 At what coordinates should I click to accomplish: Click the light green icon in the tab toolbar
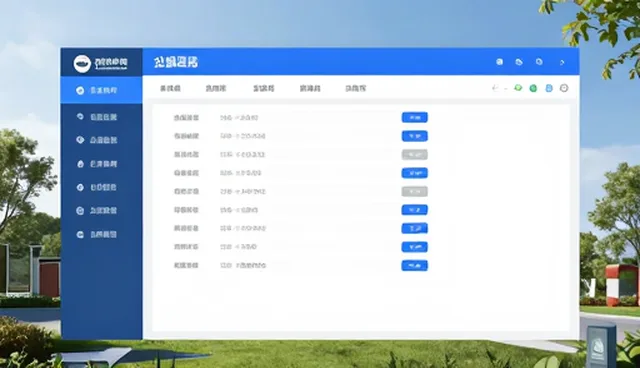[518, 88]
